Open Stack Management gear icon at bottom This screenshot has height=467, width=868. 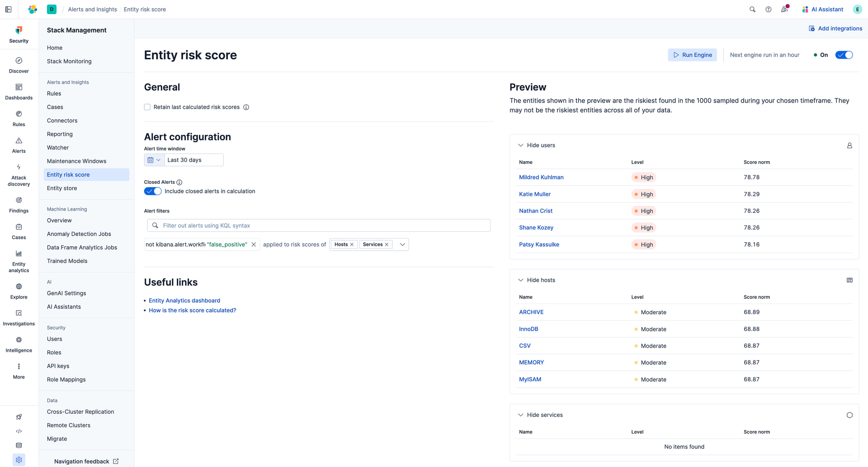point(19,460)
